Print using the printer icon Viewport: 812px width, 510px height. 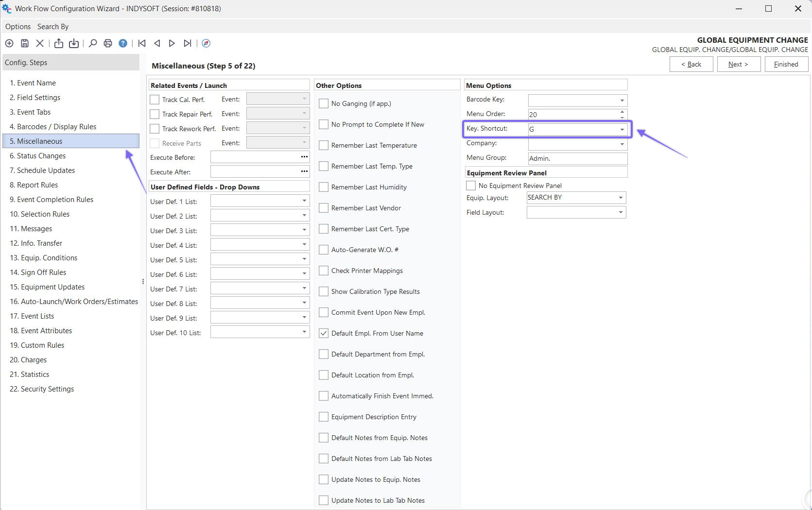(x=108, y=43)
